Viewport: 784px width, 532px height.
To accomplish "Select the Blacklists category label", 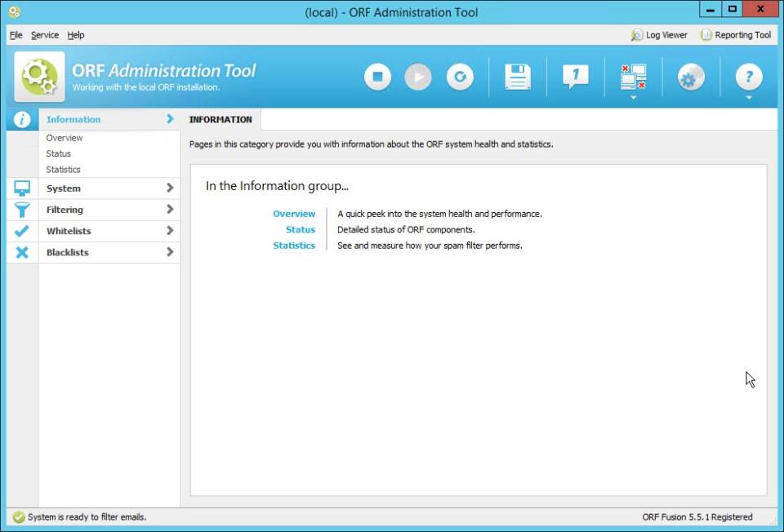I will pyautogui.click(x=68, y=253).
